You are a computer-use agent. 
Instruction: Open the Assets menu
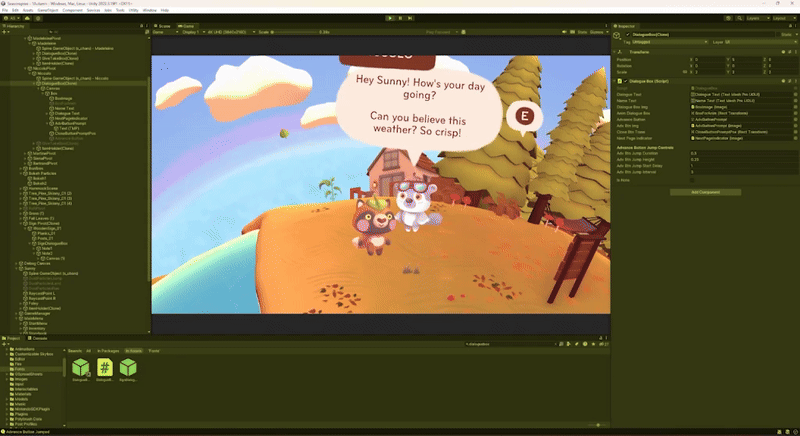pos(28,10)
